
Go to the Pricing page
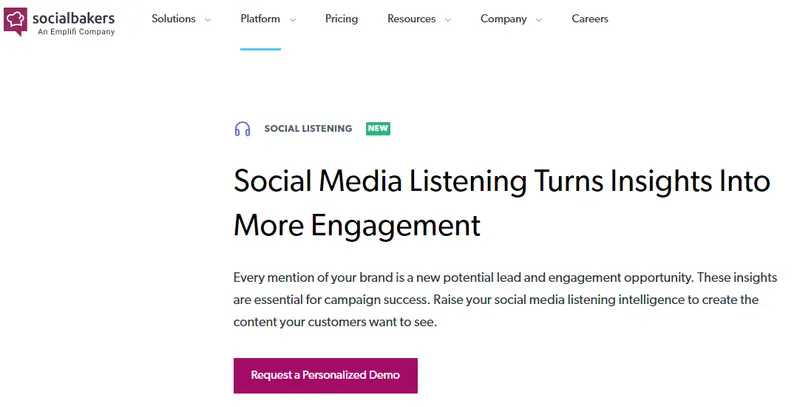pos(341,19)
